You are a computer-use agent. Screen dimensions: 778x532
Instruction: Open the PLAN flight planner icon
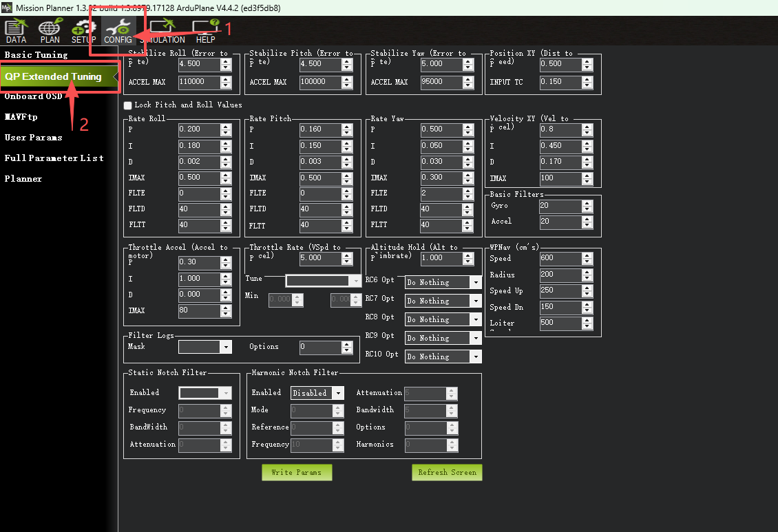click(x=50, y=31)
